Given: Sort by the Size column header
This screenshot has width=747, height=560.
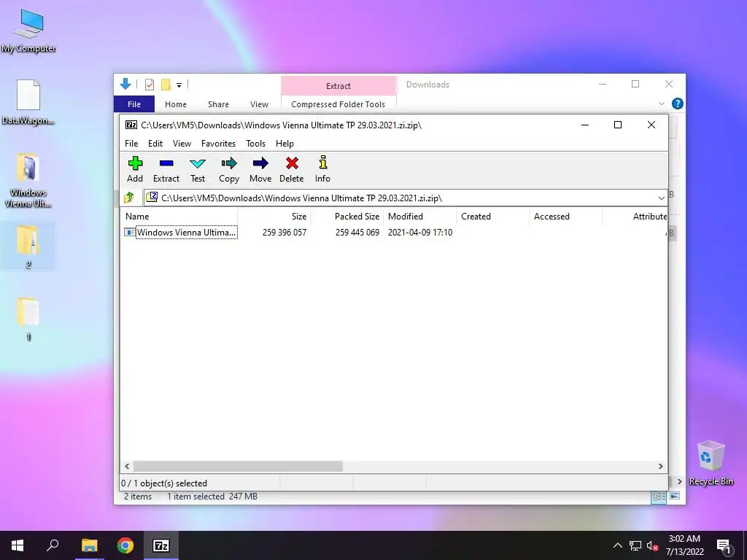Looking at the screenshot, I should pos(274,216).
